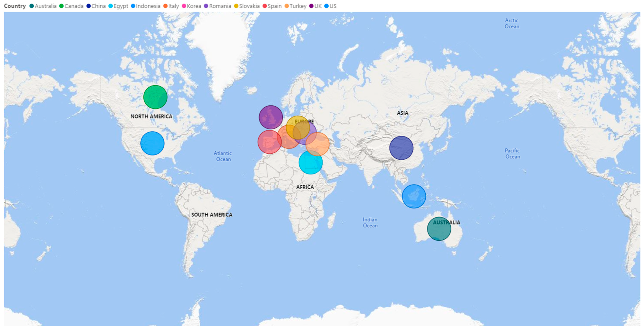Click Canada legend entry
Image resolution: width=644 pixels, height=329 pixels.
(x=74, y=6)
